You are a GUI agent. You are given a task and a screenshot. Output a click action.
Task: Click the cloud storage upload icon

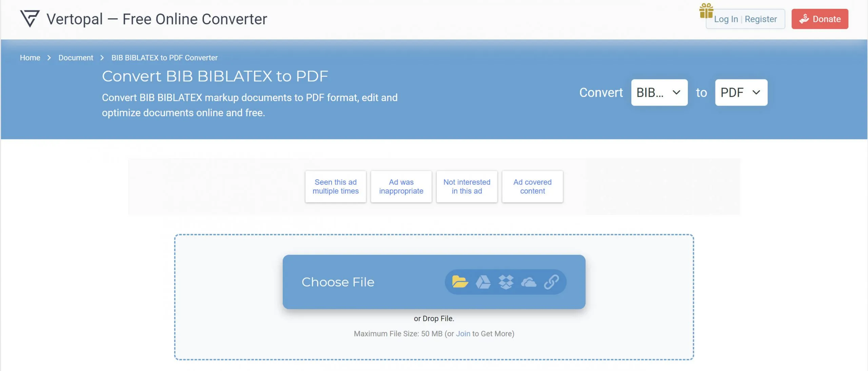[x=529, y=282]
